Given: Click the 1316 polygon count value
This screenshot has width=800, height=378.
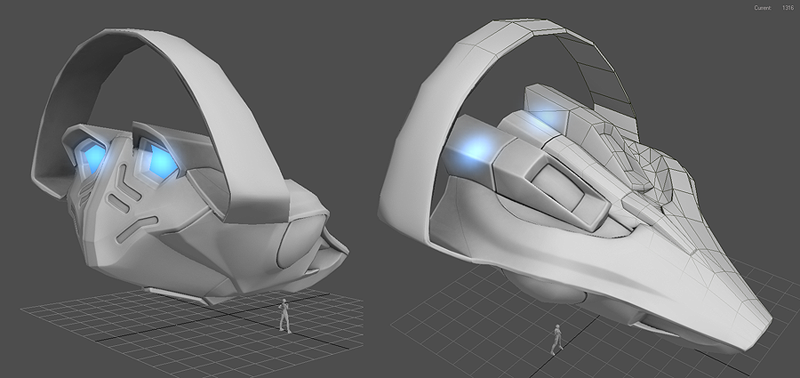Looking at the screenshot, I should (x=788, y=8).
